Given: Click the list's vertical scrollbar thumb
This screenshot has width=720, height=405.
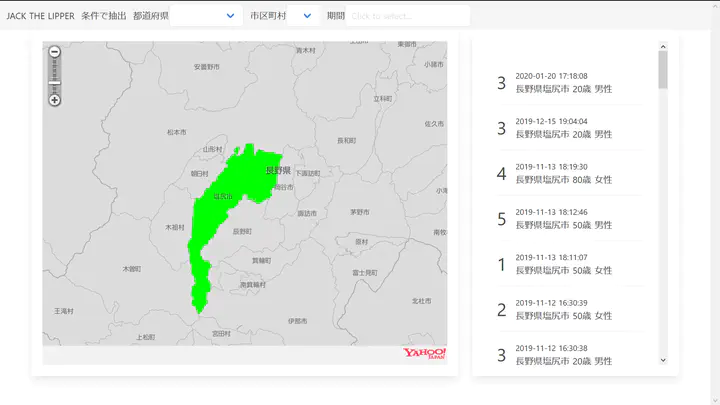Looking at the screenshot, I should [x=663, y=70].
